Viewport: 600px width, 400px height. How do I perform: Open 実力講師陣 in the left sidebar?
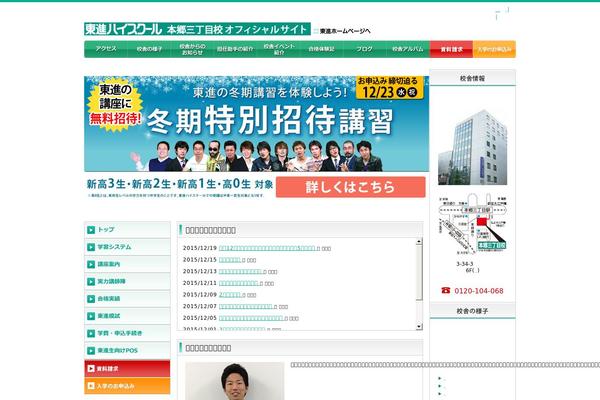112,281
